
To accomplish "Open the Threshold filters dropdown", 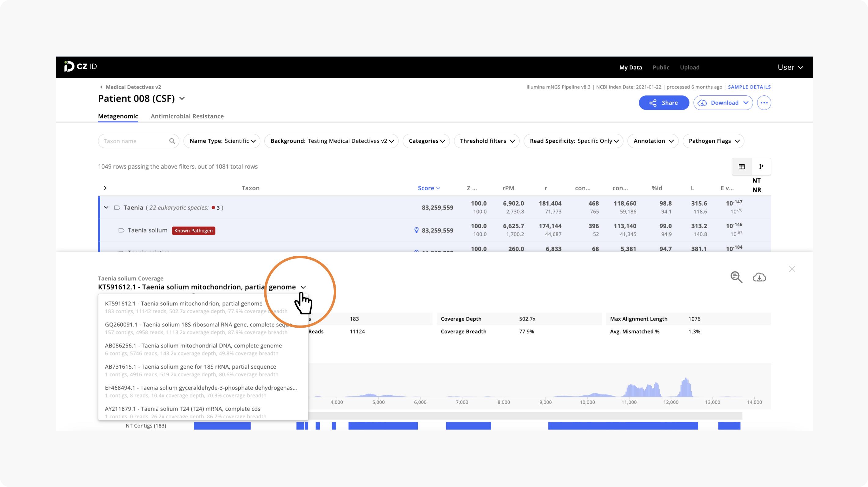I will pos(487,141).
